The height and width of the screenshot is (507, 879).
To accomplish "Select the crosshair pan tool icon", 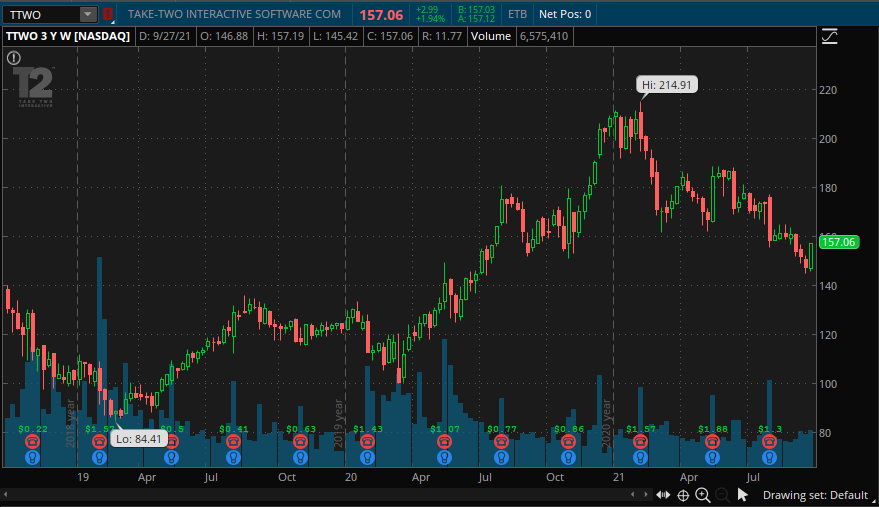I will pyautogui.click(x=683, y=495).
